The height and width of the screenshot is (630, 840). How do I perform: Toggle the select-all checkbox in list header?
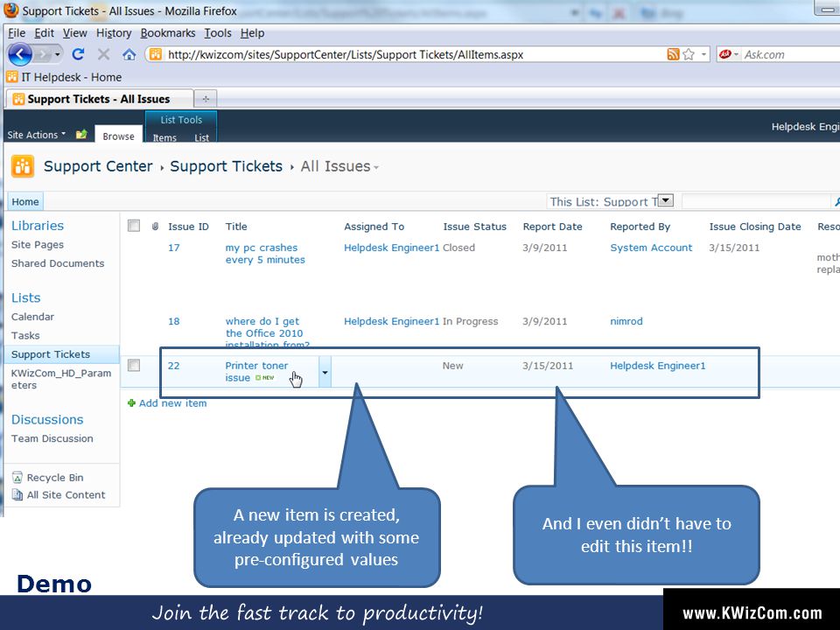(134, 226)
